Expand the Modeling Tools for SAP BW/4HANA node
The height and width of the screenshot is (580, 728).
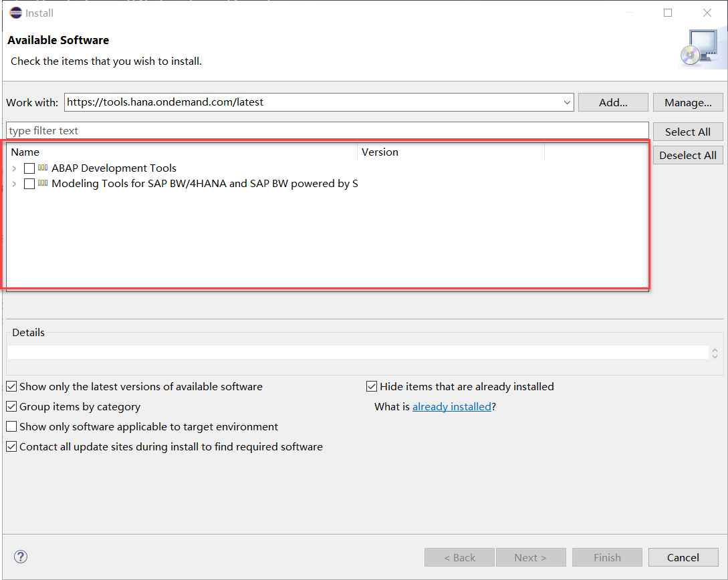coord(15,184)
